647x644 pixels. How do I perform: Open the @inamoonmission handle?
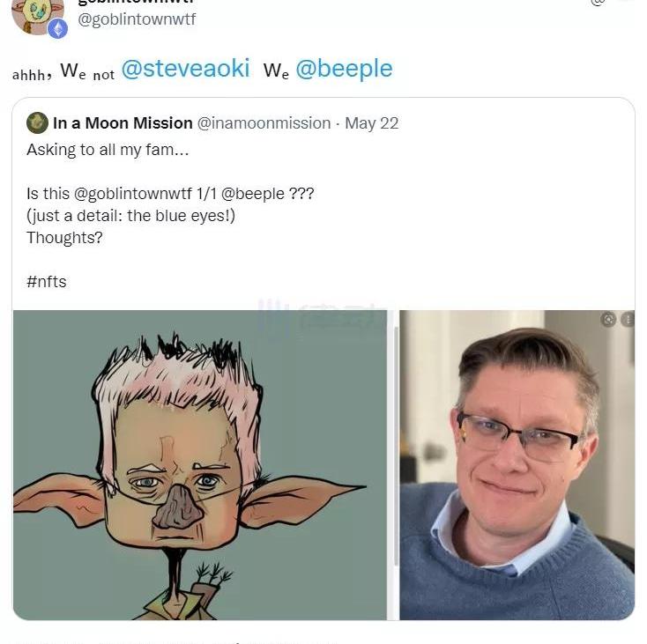[264, 123]
